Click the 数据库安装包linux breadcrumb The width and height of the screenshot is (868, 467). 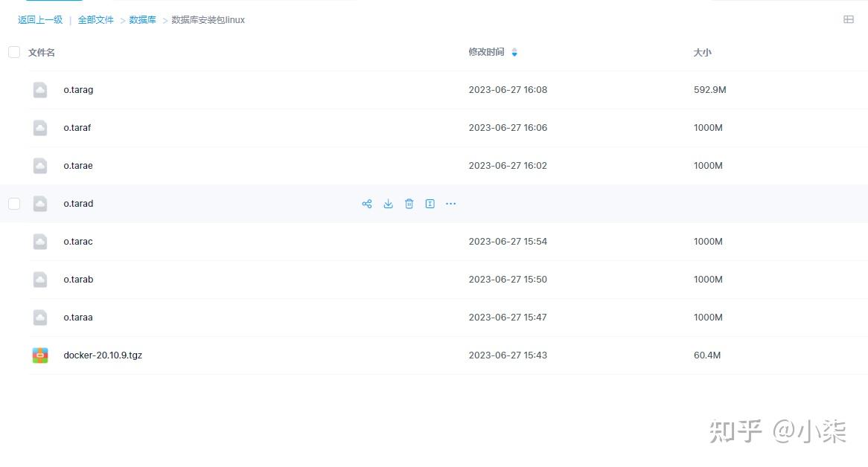(208, 20)
